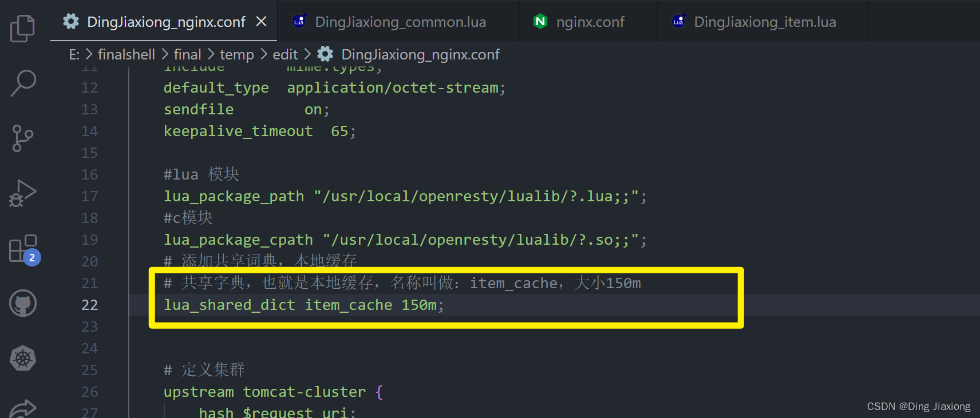Click the '65' keepalive timeout value
Viewport: 980px width, 418px height.
coord(339,131)
